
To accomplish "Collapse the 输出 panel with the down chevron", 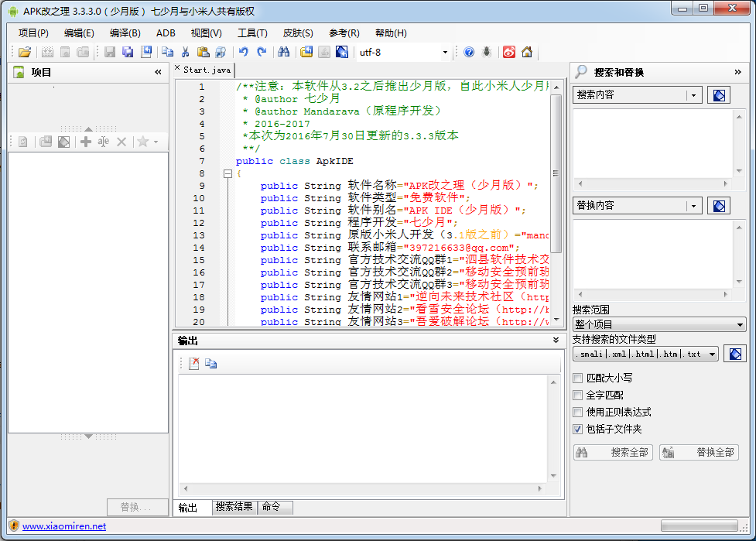I will click(556, 341).
